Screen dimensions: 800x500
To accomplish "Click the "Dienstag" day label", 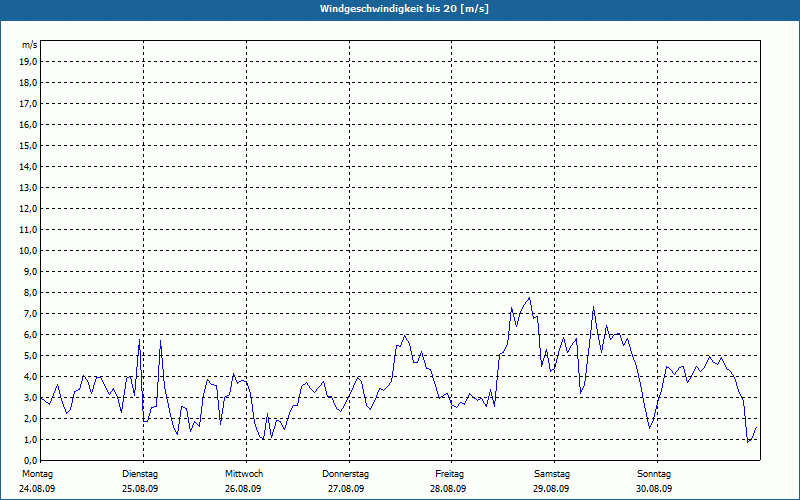I will (140, 474).
